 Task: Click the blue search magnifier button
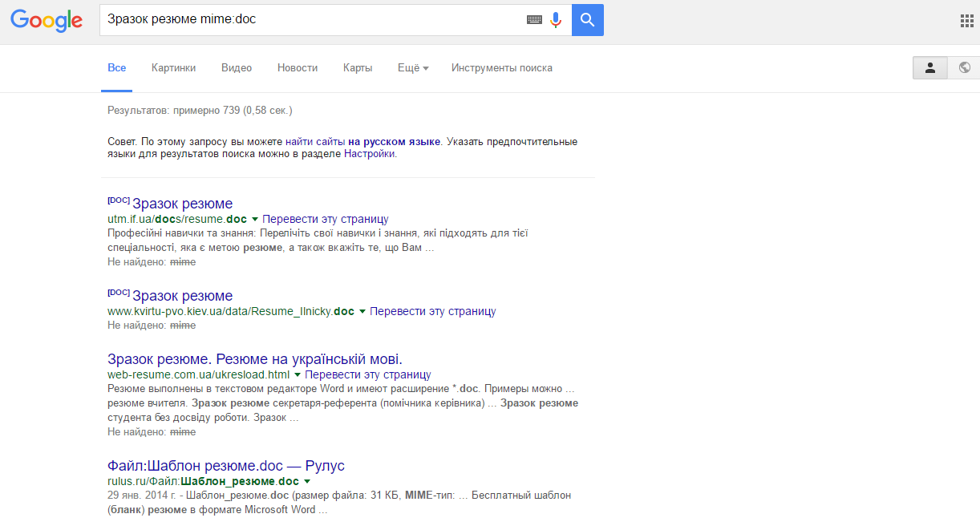click(588, 20)
